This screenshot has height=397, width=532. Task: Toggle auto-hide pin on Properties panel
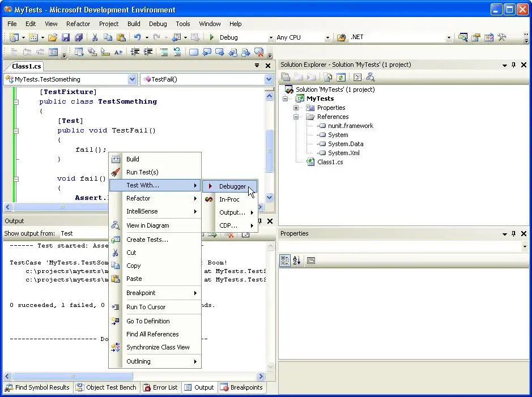point(514,233)
